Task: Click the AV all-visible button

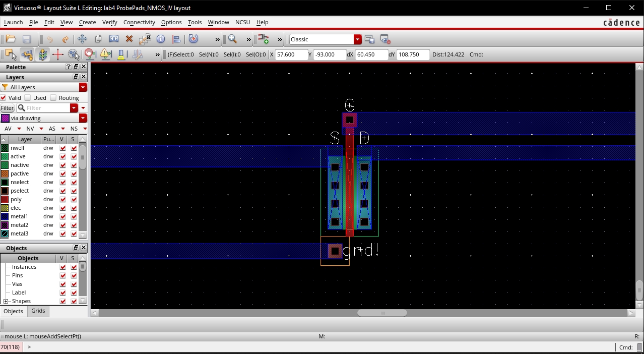Action: click(8, 129)
